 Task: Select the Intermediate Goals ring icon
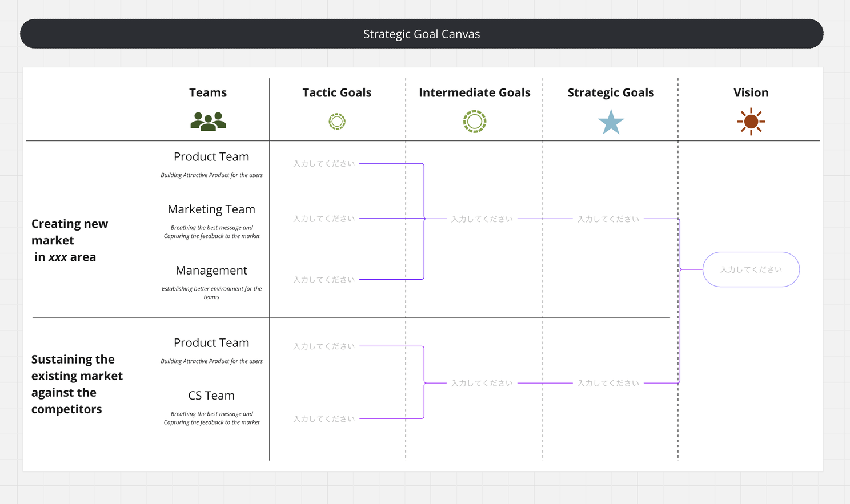point(475,122)
